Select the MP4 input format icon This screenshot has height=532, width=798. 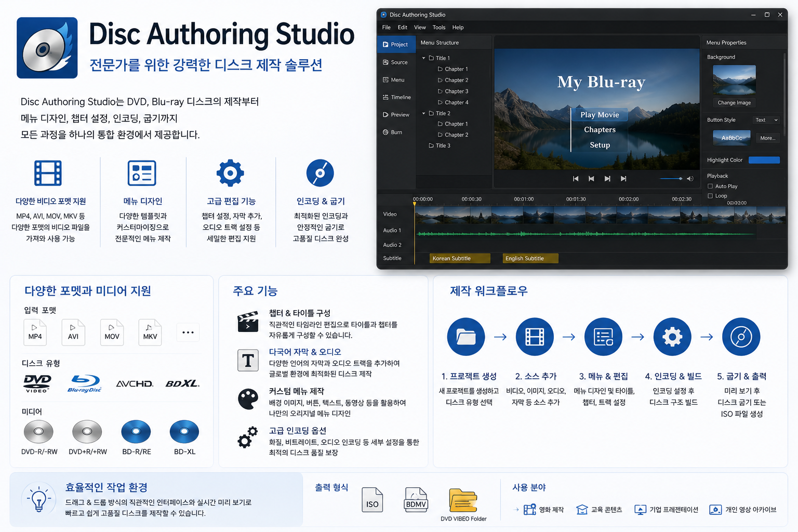[x=35, y=332]
